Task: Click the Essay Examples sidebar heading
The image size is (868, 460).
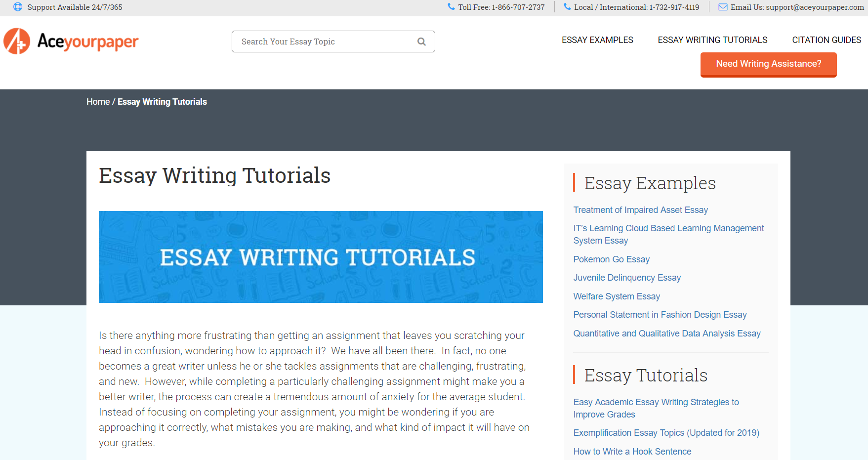Action: 650,183
